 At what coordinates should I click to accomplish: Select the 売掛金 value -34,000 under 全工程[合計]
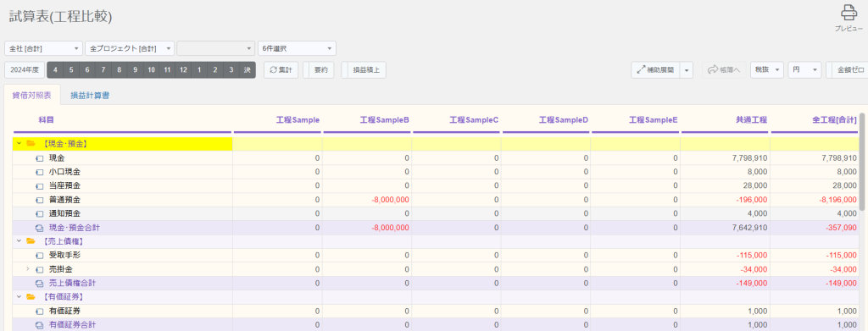click(x=844, y=270)
